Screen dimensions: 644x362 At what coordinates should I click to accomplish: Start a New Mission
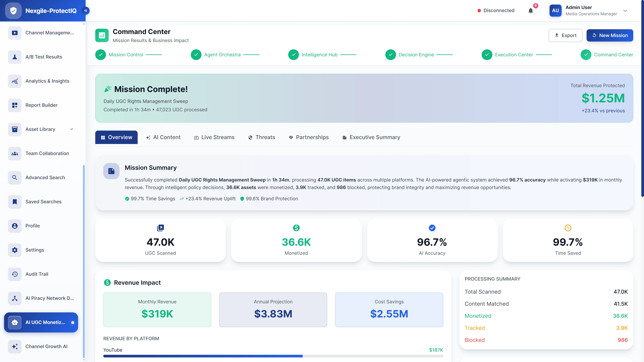pos(610,35)
